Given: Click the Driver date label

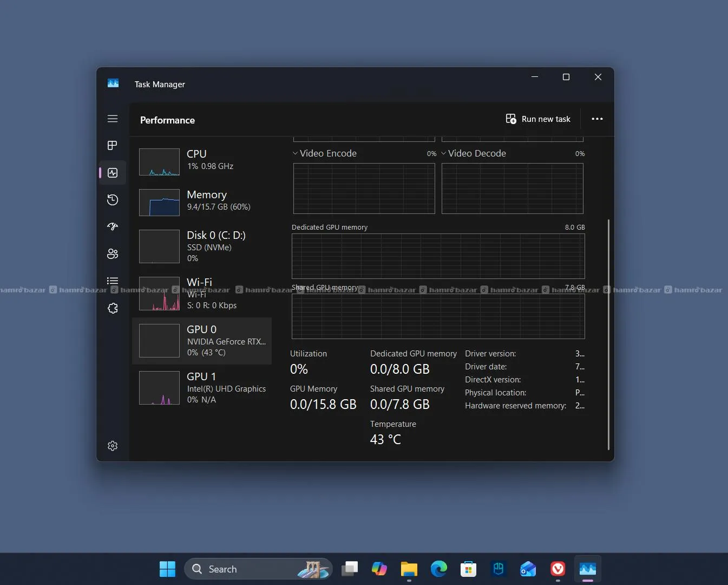Looking at the screenshot, I should 486,367.
